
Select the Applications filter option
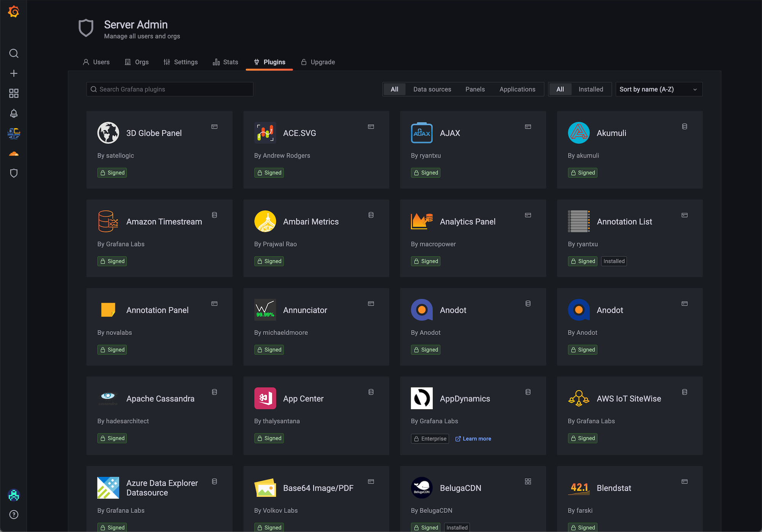point(517,89)
